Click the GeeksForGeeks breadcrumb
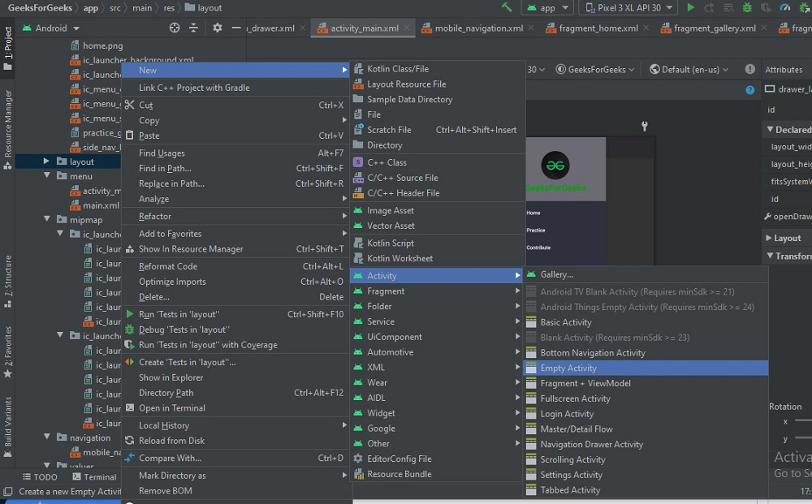The image size is (812, 504). click(40, 8)
